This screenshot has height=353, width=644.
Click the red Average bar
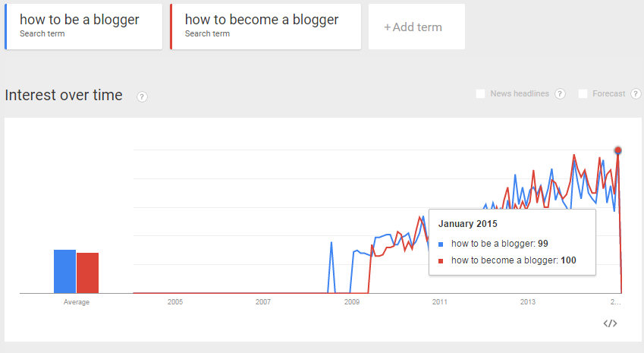pyautogui.click(x=87, y=273)
